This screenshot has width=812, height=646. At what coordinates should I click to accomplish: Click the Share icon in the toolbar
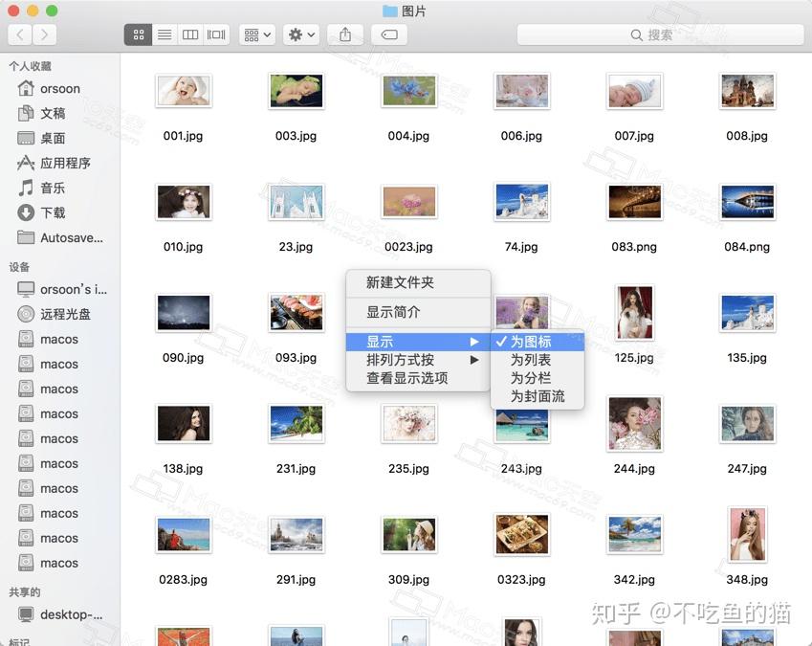pos(344,33)
